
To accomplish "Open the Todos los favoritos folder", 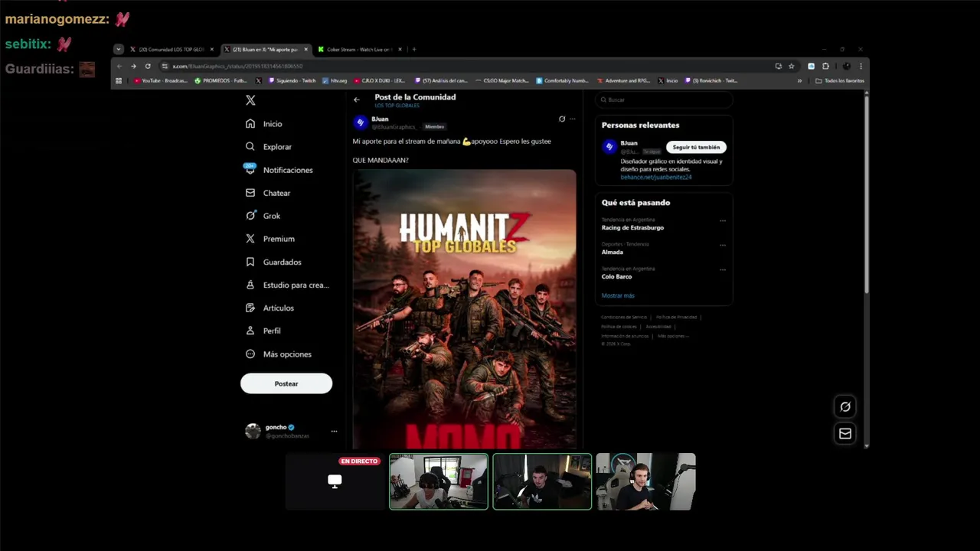I will (840, 80).
